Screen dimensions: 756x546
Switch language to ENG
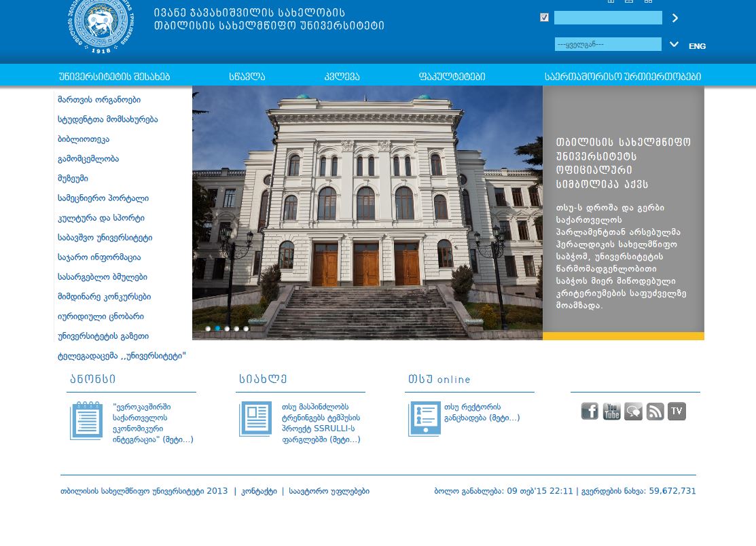coord(697,46)
